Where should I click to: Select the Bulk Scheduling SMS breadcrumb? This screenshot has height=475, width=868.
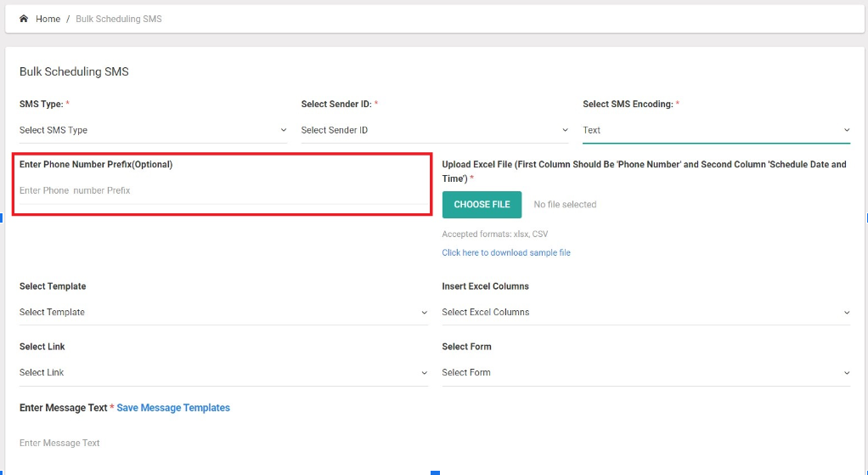point(118,19)
